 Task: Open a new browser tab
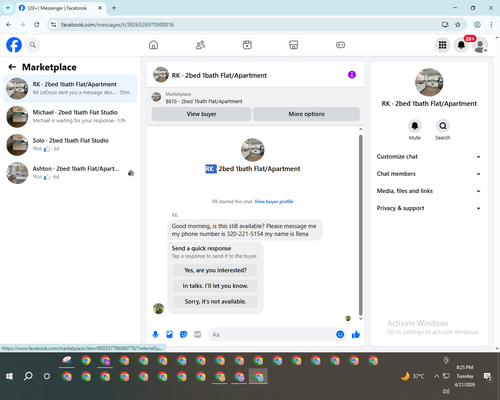coord(114,8)
